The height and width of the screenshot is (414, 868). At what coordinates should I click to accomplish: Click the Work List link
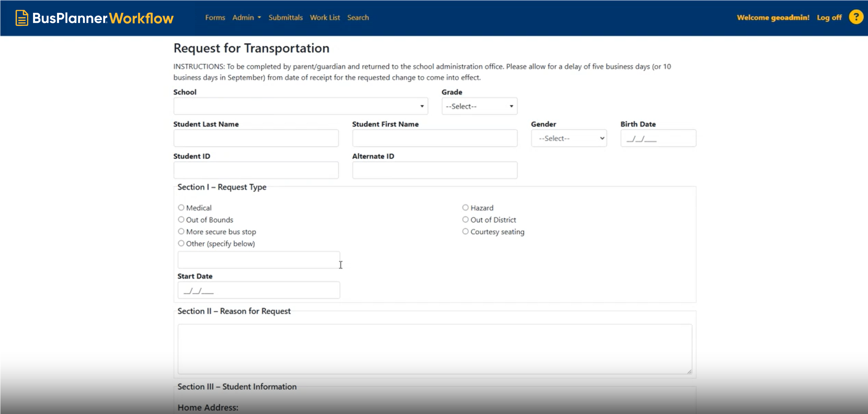coord(324,18)
